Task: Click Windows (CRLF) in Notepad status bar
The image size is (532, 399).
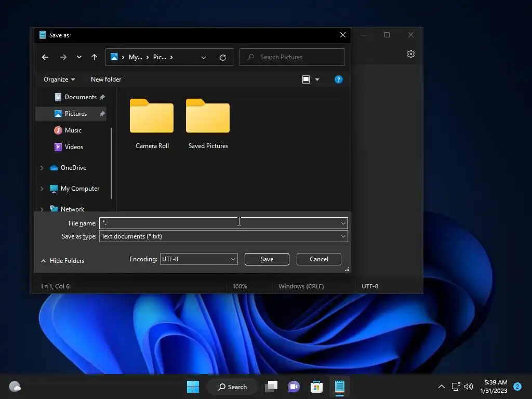Action: (301, 286)
